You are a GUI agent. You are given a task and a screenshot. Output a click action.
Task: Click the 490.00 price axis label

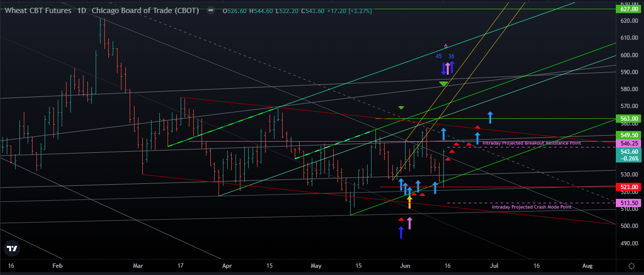pyautogui.click(x=628, y=243)
